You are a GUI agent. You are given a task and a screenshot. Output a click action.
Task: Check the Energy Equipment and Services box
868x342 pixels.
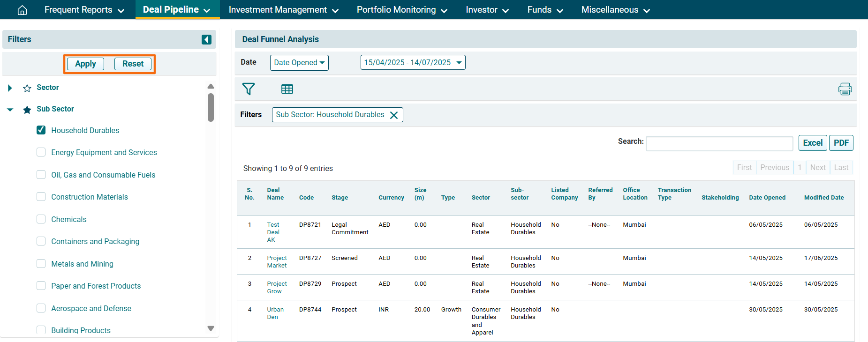click(x=41, y=152)
